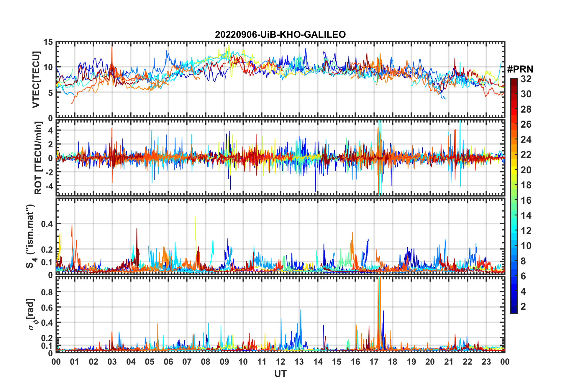Click the VTEC time series plot panel

tap(280, 80)
